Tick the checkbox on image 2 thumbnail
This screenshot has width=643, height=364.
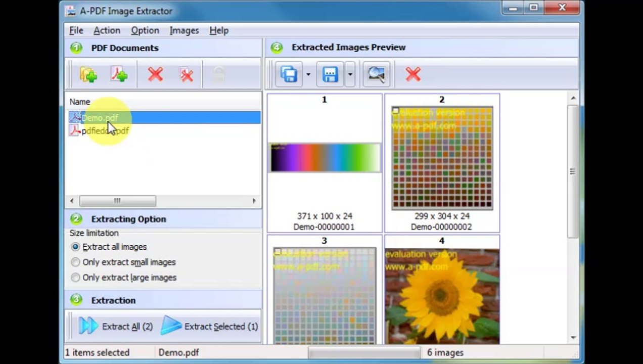[395, 111]
